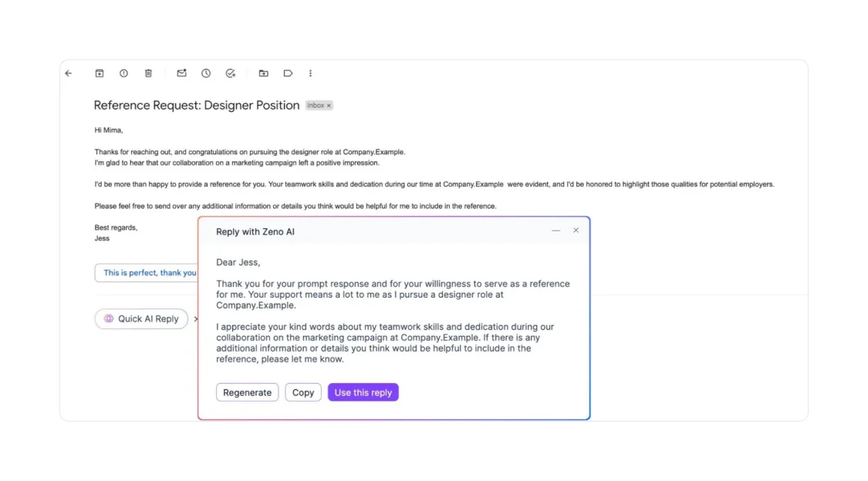This screenshot has height=481, width=868.
Task: Click the Regenerate button
Action: point(248,392)
